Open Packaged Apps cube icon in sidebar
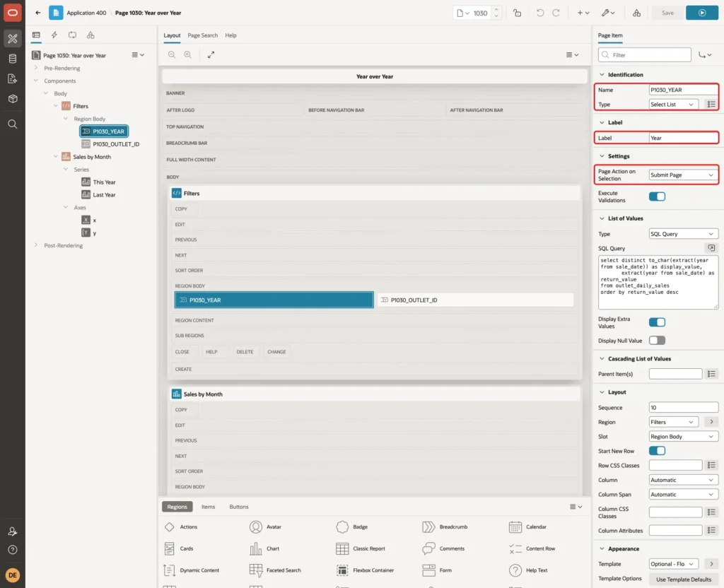The image size is (724, 588). tap(13, 99)
